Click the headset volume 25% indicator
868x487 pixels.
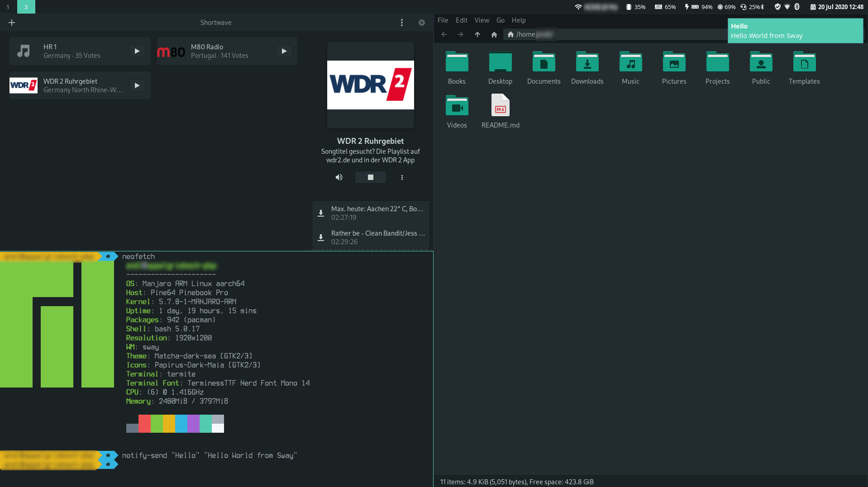pos(752,7)
